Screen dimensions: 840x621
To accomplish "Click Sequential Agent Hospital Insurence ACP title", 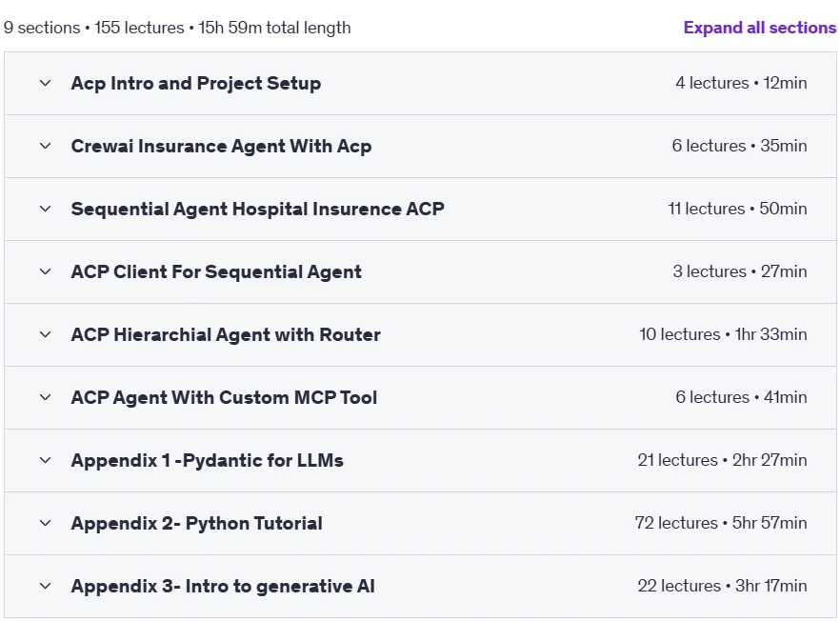I will coord(258,209).
